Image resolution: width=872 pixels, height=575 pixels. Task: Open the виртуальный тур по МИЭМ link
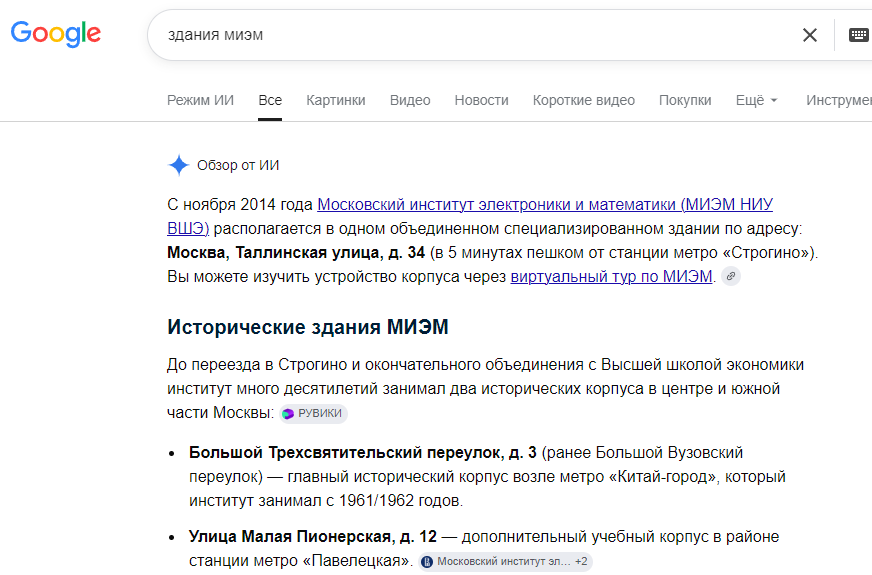(611, 276)
